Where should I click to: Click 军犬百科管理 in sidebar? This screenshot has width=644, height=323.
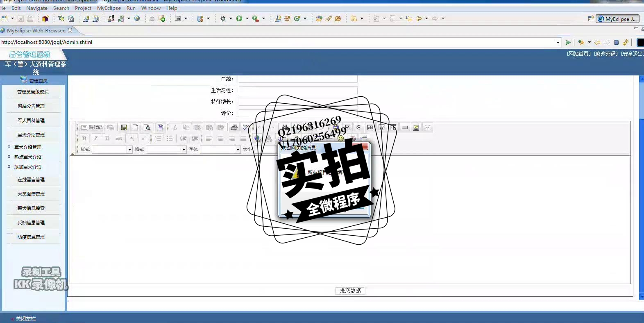click(31, 121)
